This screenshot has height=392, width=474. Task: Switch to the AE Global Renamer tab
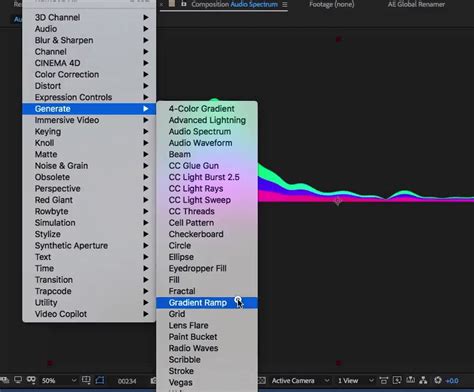click(416, 4)
